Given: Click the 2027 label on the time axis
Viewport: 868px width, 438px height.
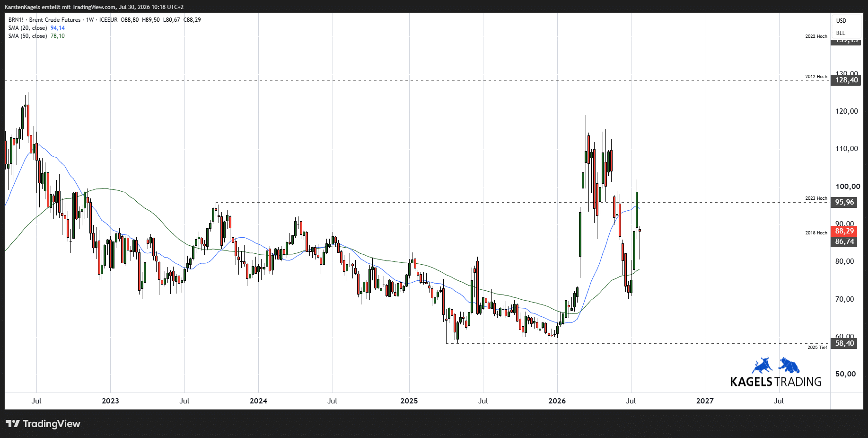Looking at the screenshot, I should tap(705, 401).
